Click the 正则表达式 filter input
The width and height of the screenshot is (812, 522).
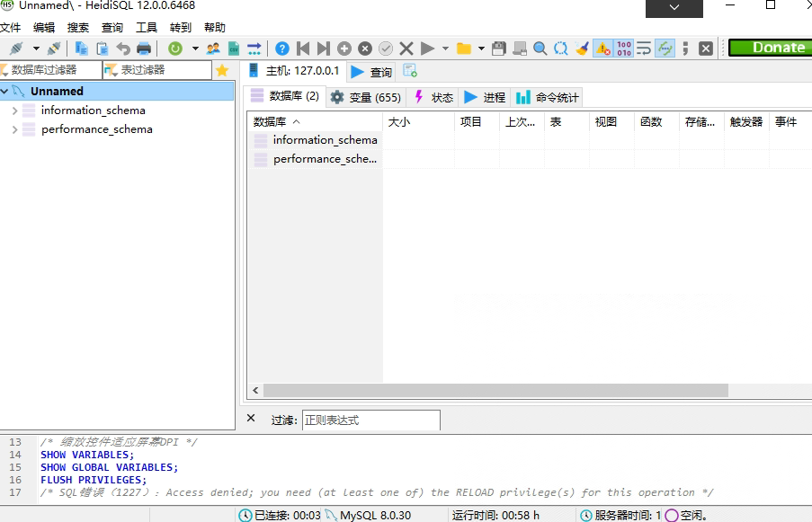[x=370, y=420]
